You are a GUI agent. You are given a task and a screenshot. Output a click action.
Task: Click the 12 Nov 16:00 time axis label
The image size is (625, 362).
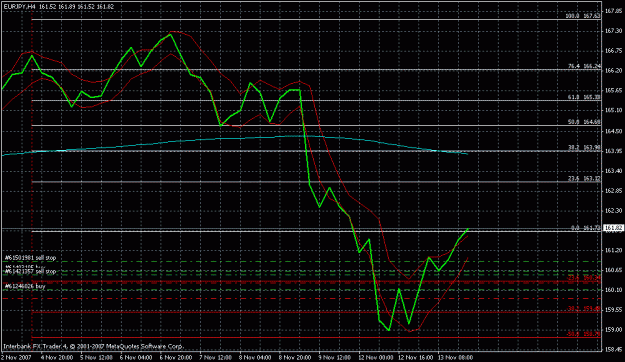[416, 357]
